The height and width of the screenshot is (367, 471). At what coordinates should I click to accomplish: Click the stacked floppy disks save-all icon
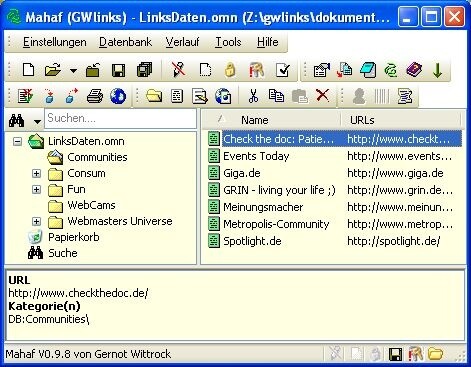click(144, 70)
